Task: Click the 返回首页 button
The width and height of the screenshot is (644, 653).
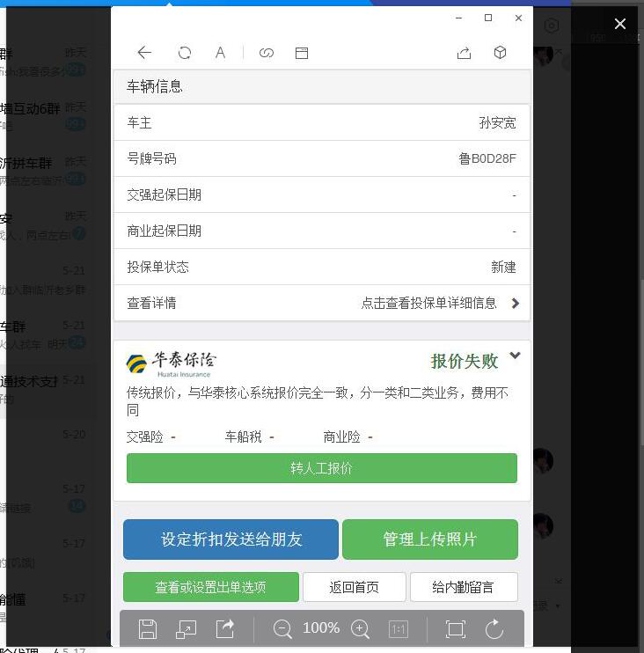Action: 355,587
